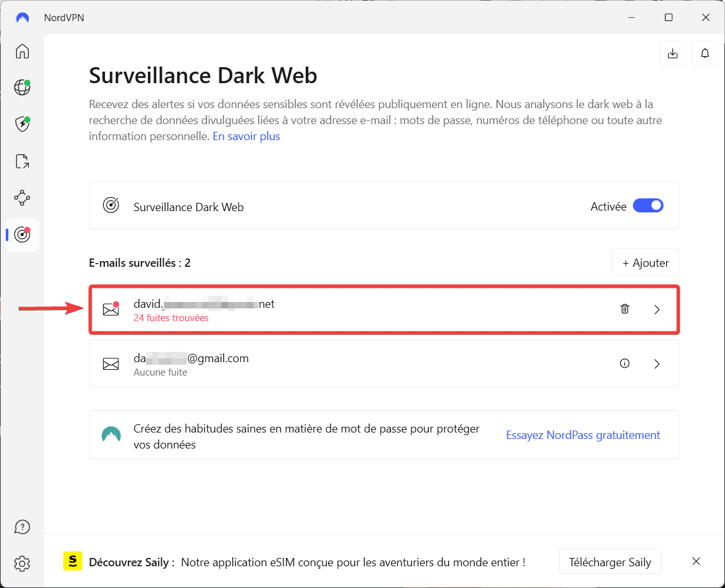The height and width of the screenshot is (588, 725).
Task: Open the Meshnet sidebar icon
Action: click(x=22, y=198)
